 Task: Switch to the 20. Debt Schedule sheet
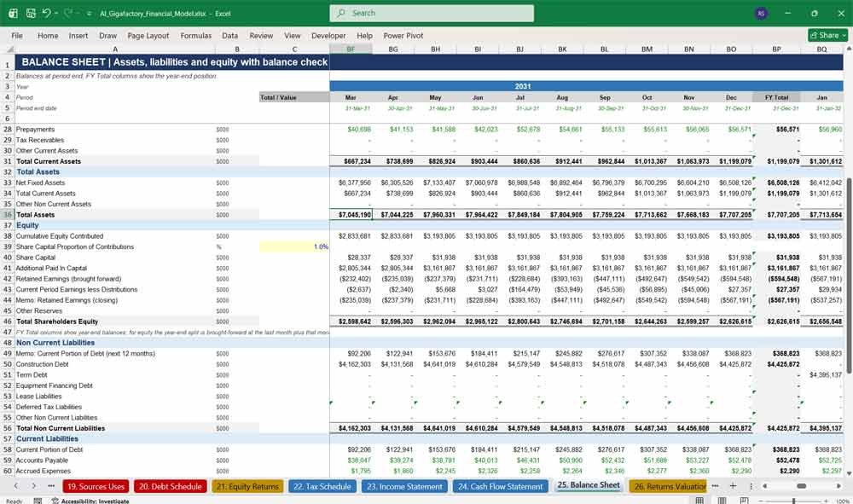click(171, 486)
